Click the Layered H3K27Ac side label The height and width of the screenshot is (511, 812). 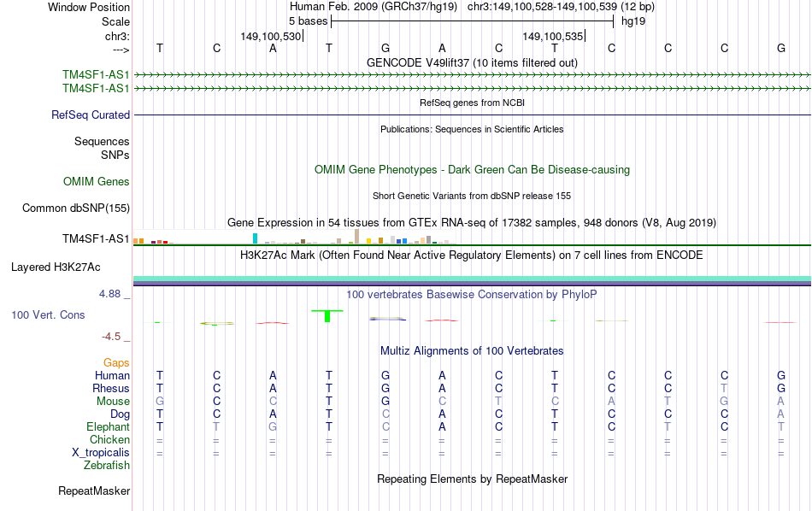point(56,267)
